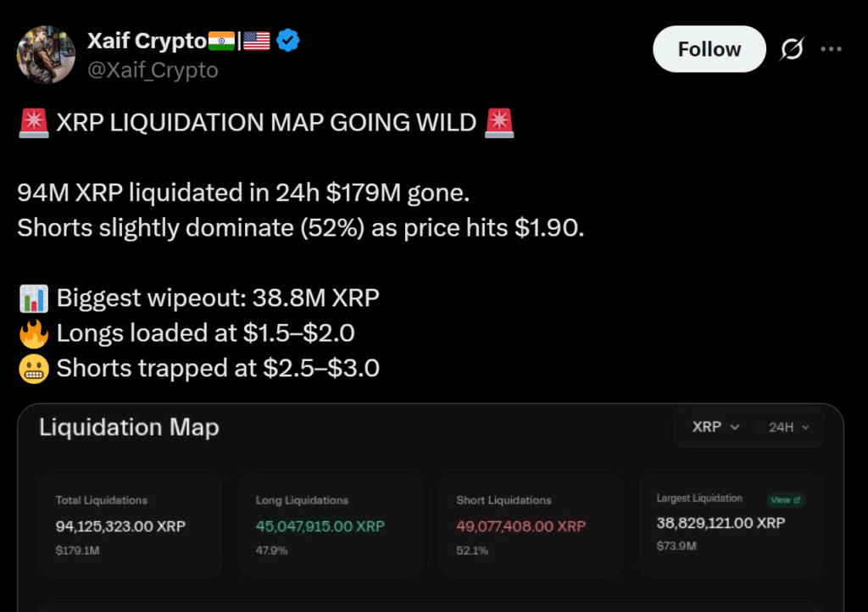Click the bar chart emoji near Biggest wipeout
This screenshot has width=868, height=612.
(33, 298)
